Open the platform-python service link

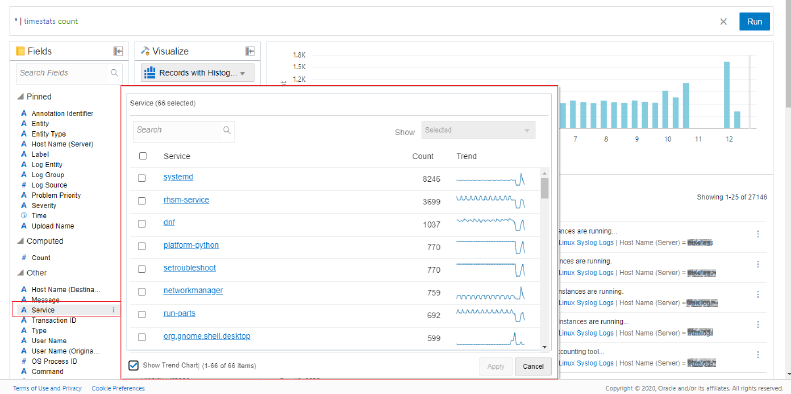tap(191, 245)
